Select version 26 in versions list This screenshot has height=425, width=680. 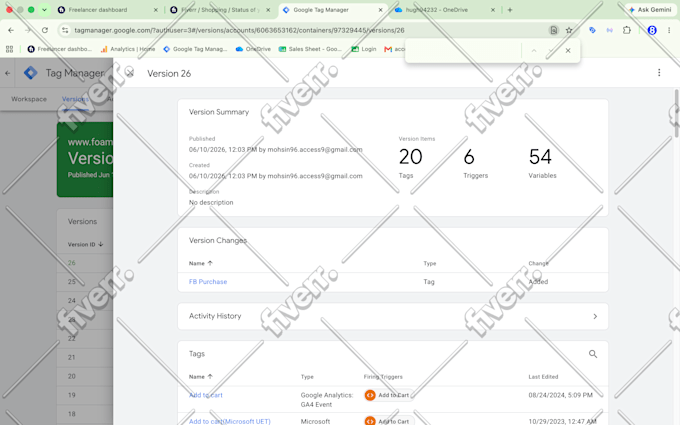pyautogui.click(x=72, y=263)
